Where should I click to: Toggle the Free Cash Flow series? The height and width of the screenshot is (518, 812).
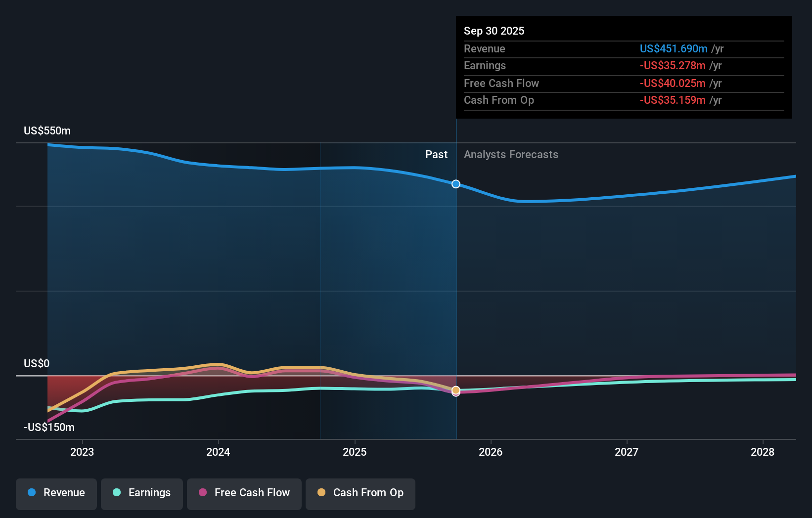click(x=244, y=493)
